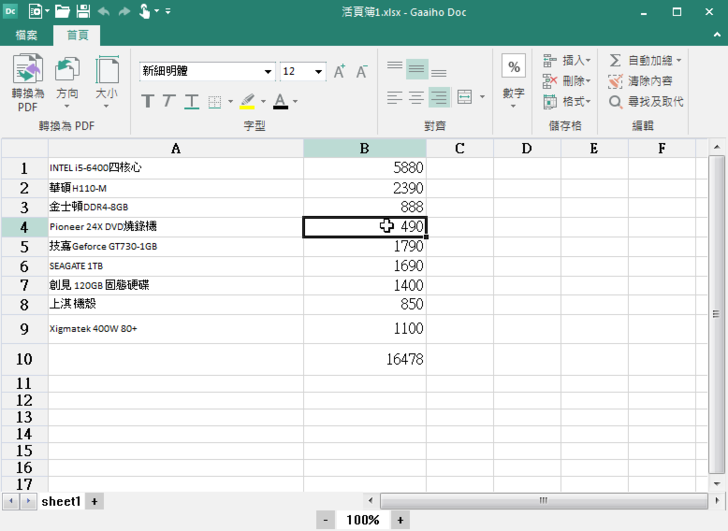Viewport: 728px width, 531px height.
Task: Expand the font size dropdown showing 12
Action: point(319,72)
